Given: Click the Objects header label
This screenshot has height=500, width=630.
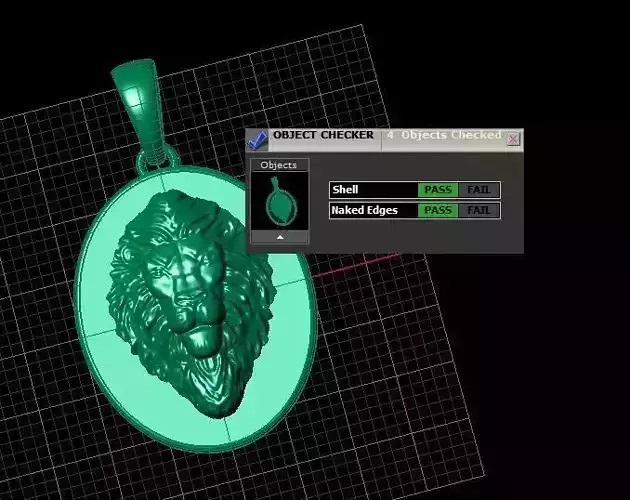Looking at the screenshot, I should click(x=278, y=165).
